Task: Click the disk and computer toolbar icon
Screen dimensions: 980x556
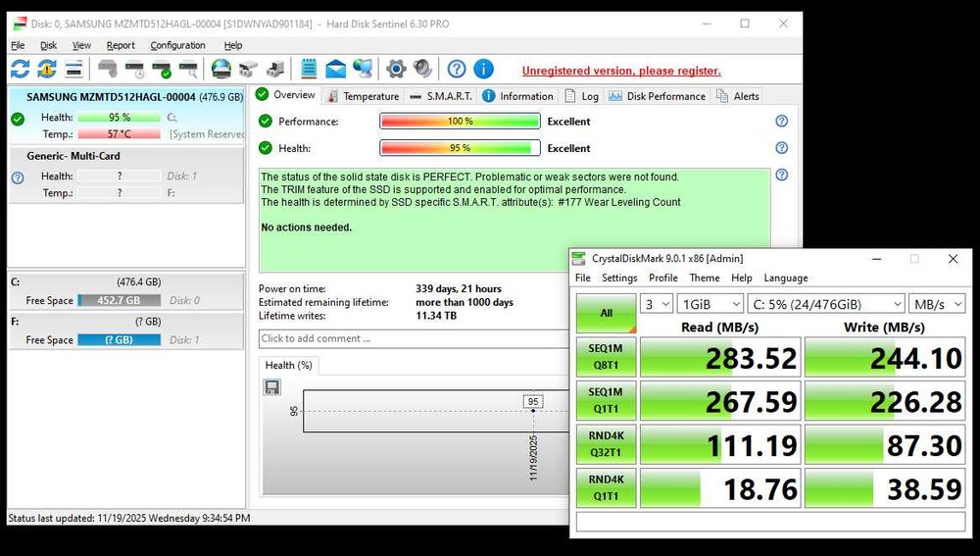Action: (x=275, y=69)
